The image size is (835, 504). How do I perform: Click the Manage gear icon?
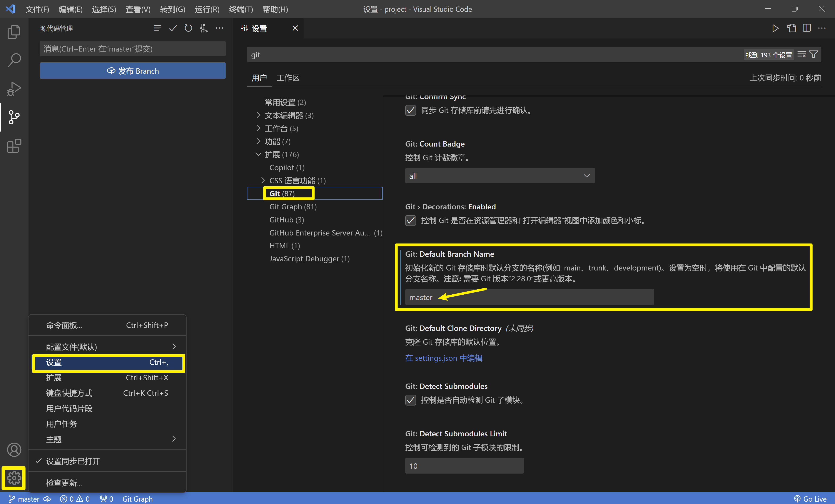tap(14, 478)
